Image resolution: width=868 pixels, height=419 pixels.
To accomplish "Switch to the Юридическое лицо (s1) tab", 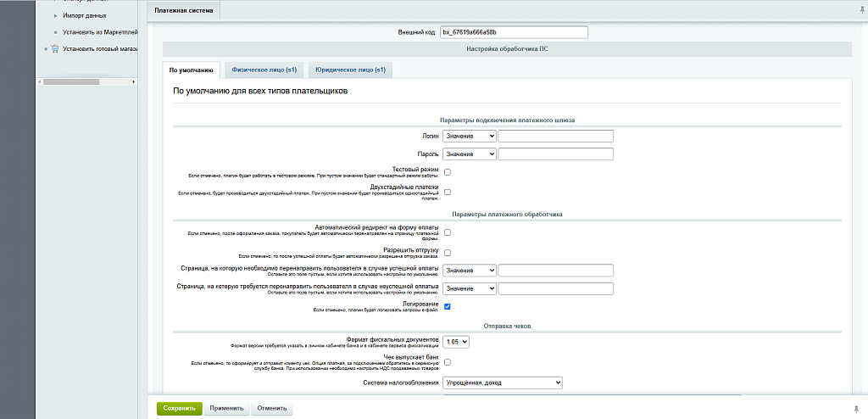I will pos(350,70).
